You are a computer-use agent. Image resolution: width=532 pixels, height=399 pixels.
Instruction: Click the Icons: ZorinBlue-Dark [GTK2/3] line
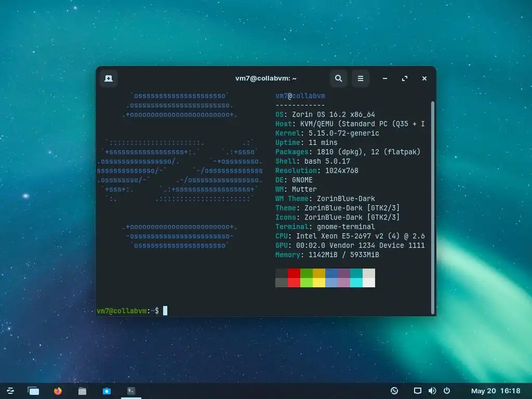coord(338,217)
